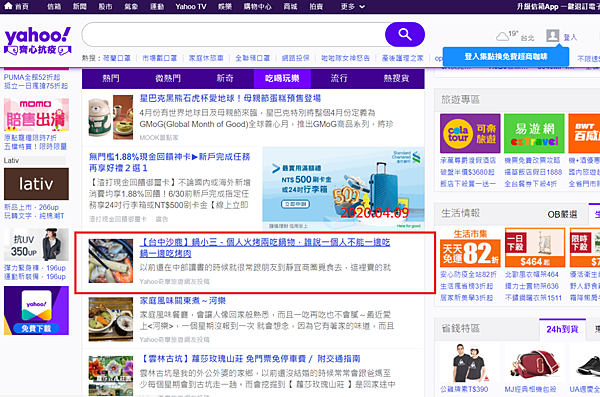Click the red camera bag product image

coord(535,362)
